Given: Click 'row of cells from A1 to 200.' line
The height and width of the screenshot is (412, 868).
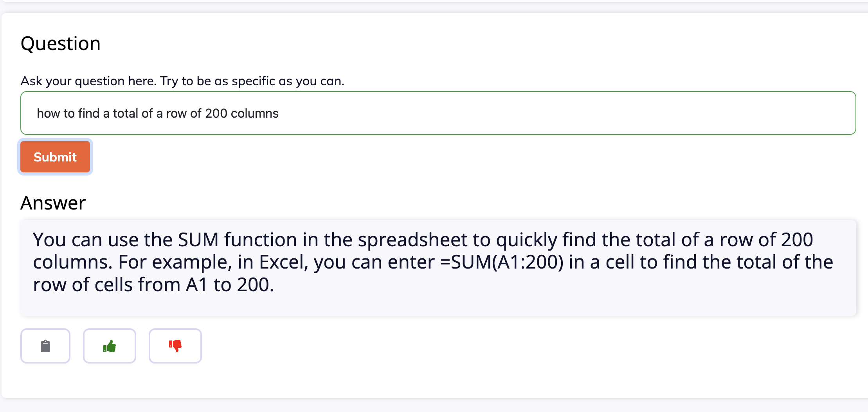Looking at the screenshot, I should click(x=153, y=285).
